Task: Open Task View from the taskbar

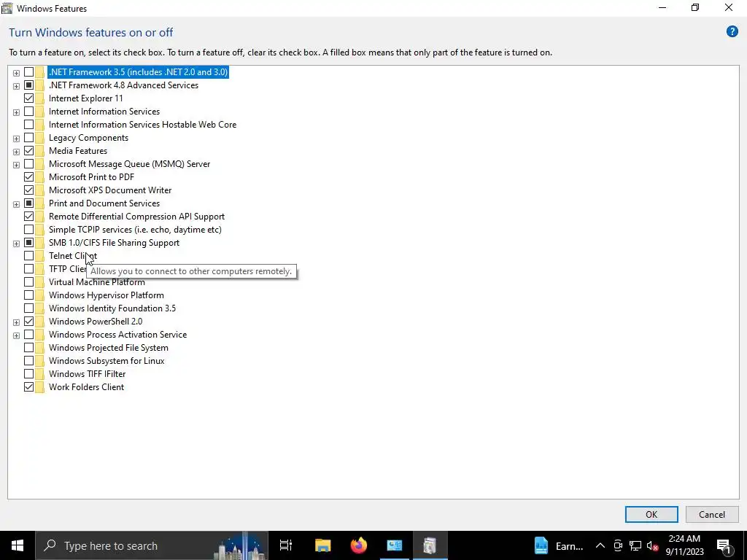Action: (286, 545)
